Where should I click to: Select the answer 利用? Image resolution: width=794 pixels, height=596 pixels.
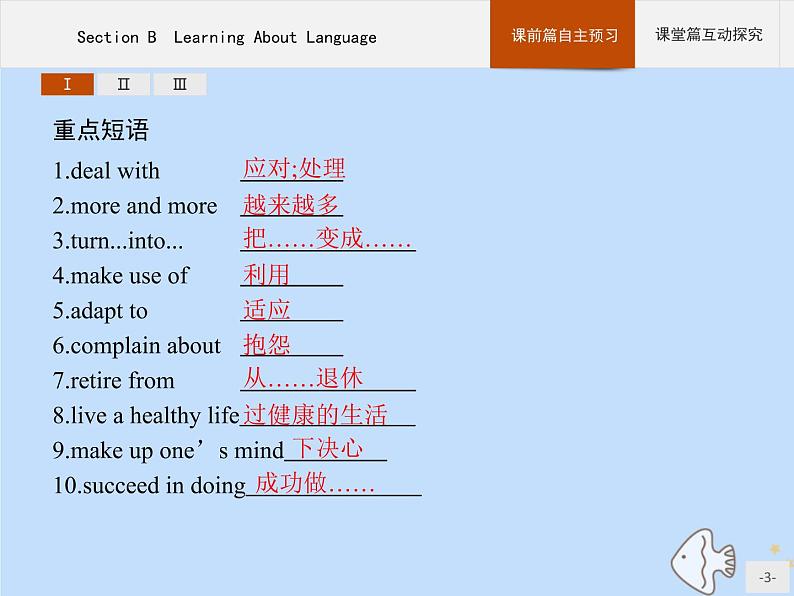point(266,274)
